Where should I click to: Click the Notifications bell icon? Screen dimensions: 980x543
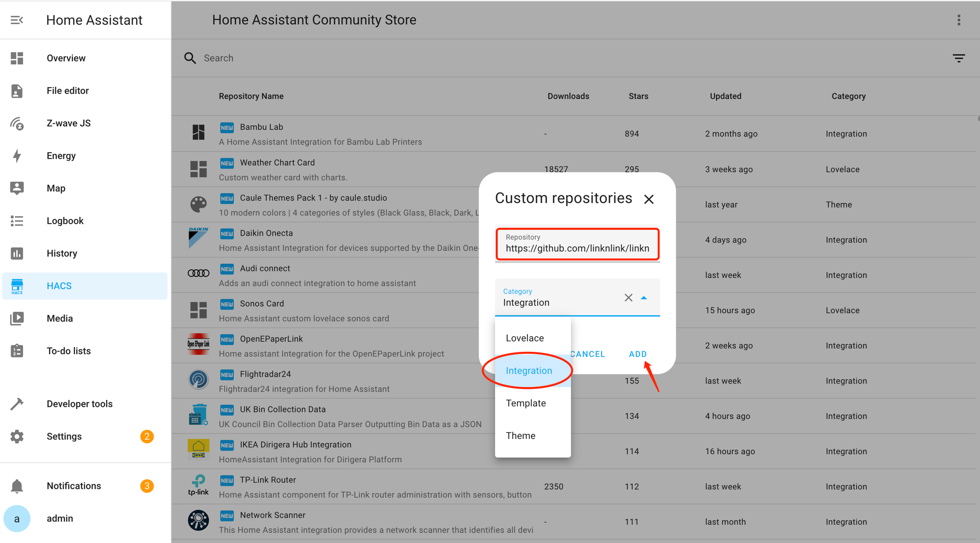click(x=17, y=486)
